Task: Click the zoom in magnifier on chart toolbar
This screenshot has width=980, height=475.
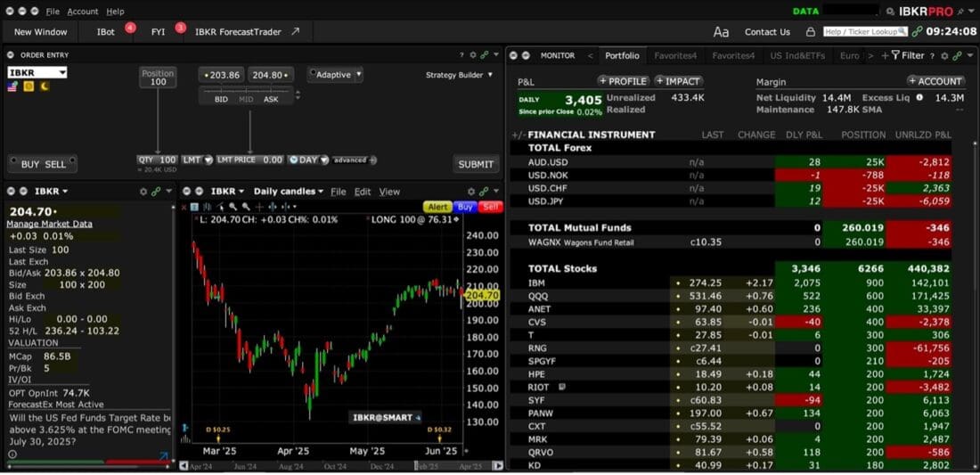Action: point(233,207)
